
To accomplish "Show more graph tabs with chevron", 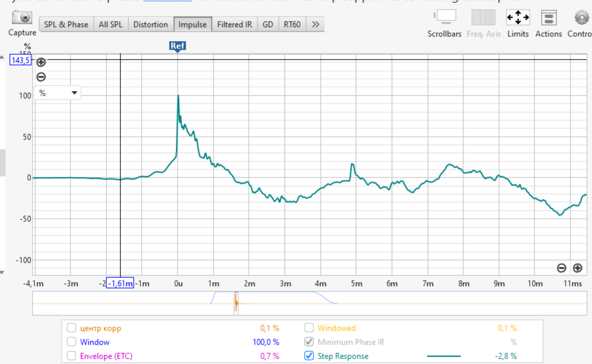I will coord(315,24).
